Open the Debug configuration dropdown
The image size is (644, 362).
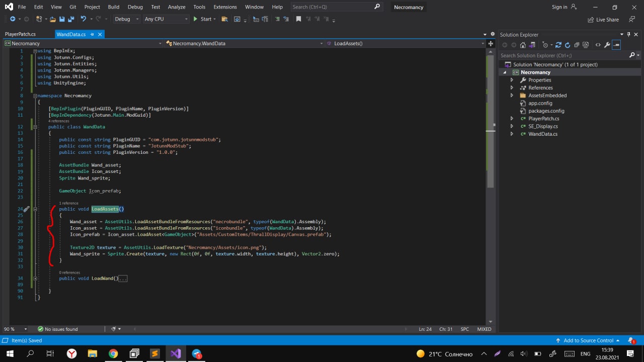click(x=127, y=19)
